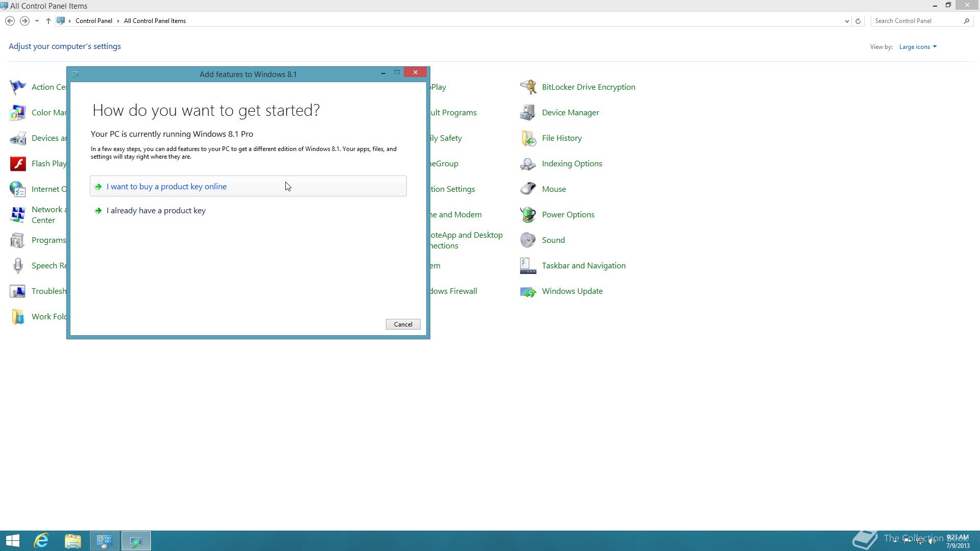980x551 pixels.
Task: Select the Control Panel taskbar button
Action: coord(105,541)
